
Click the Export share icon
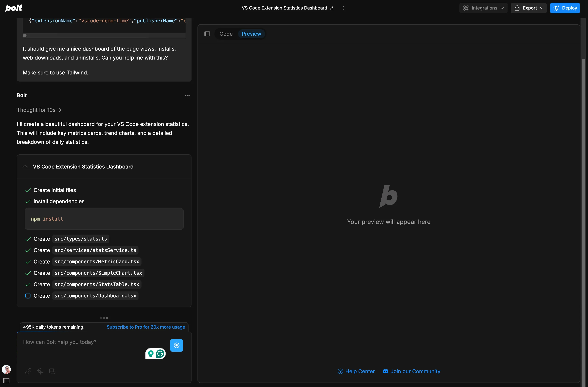click(x=517, y=8)
